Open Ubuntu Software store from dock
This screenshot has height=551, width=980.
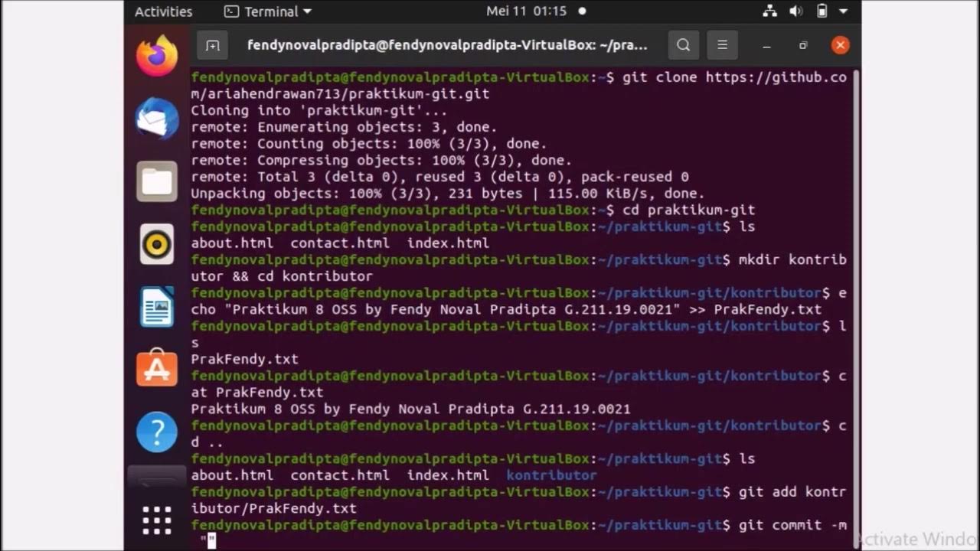click(x=157, y=370)
